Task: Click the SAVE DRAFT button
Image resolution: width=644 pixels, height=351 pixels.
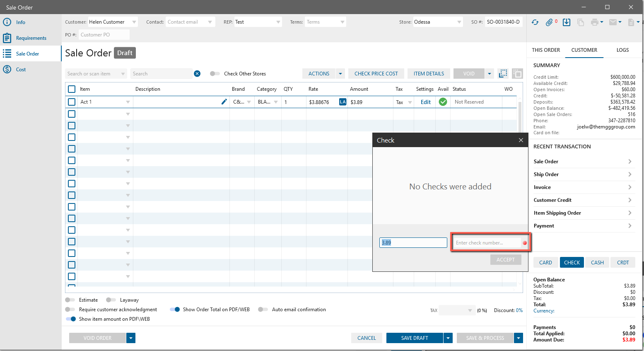Action: 415,338
